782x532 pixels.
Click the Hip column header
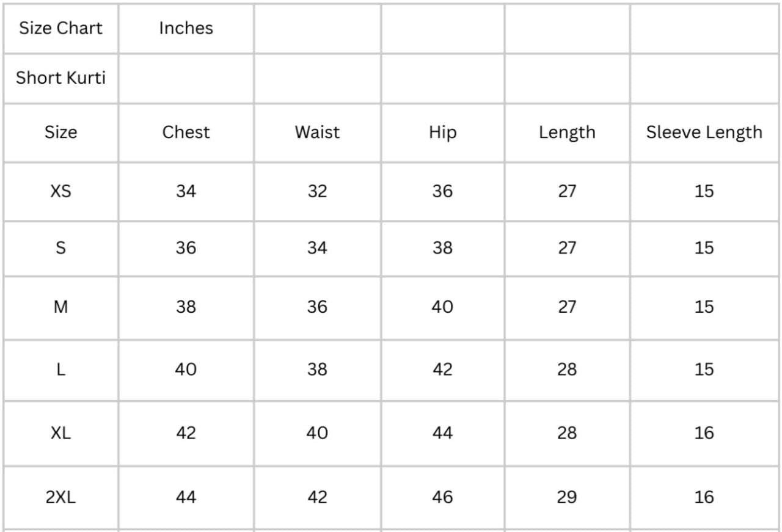coord(442,132)
